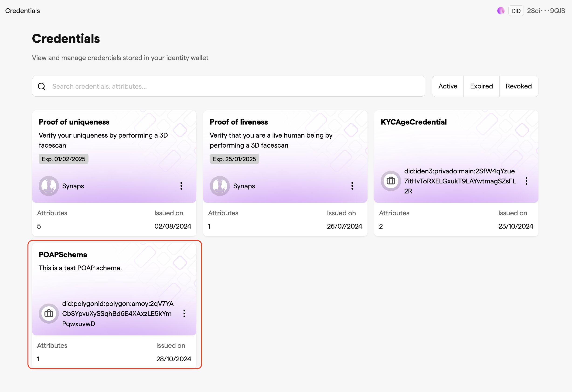Select the Exp. 25/01/2025 expiry tag
The height and width of the screenshot is (392, 572).
[234, 159]
